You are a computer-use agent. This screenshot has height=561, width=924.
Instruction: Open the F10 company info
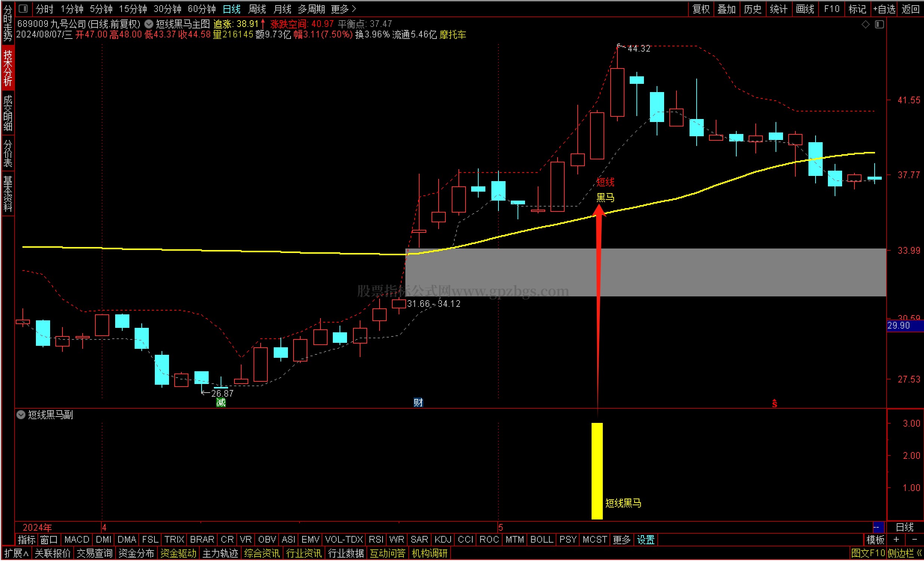tap(831, 9)
